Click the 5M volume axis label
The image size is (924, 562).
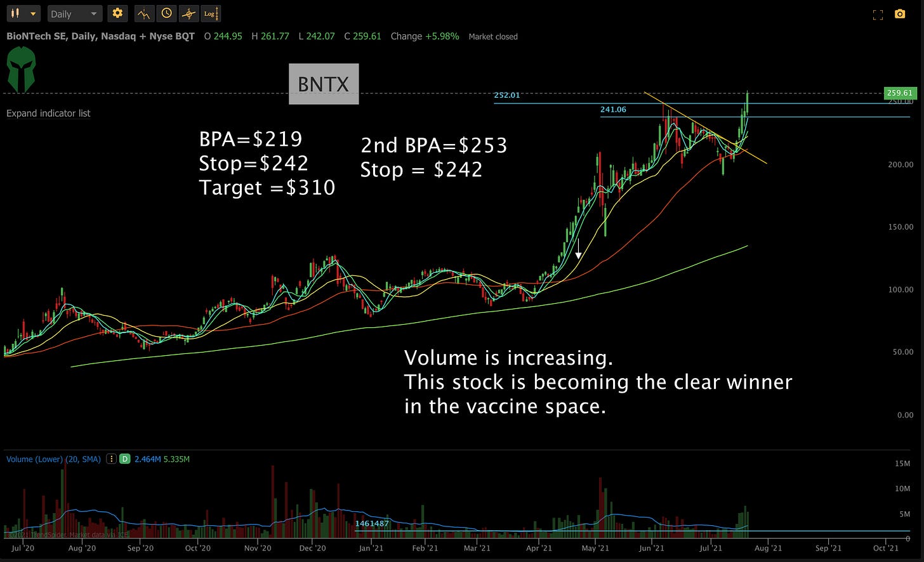[x=905, y=514]
